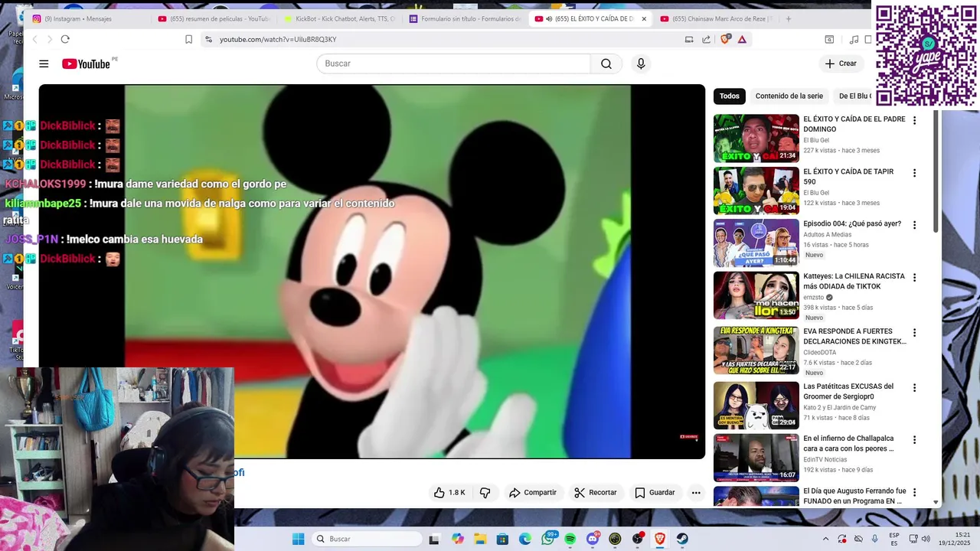
Task: Click the Crear button
Action: click(x=841, y=64)
